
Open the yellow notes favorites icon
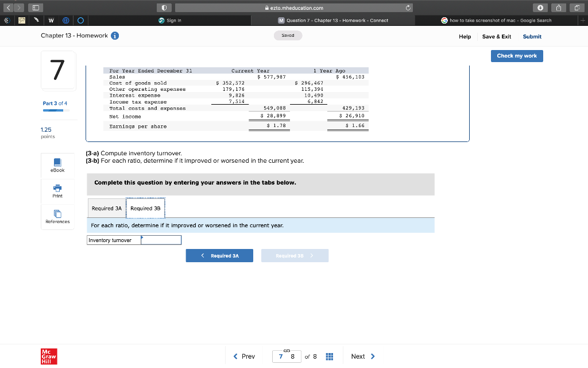pos(22,20)
